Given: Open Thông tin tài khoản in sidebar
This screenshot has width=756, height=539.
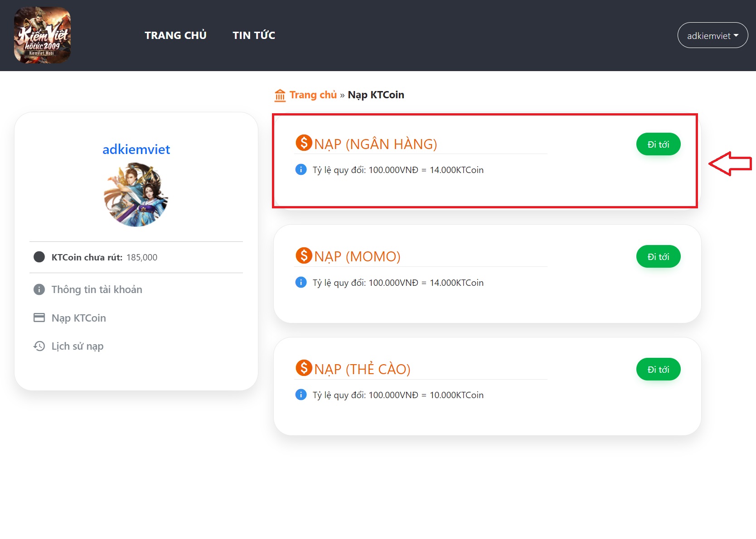Looking at the screenshot, I should click(x=97, y=289).
